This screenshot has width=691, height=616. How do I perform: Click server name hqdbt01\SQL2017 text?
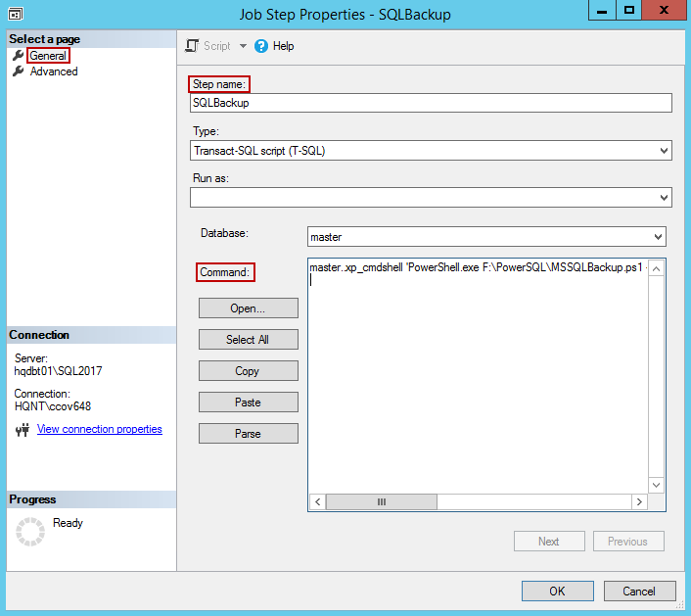[58, 371]
